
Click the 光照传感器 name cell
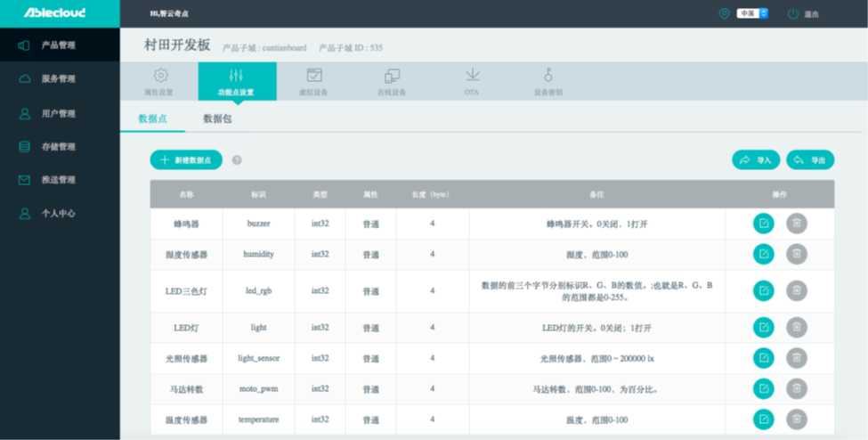(x=186, y=359)
